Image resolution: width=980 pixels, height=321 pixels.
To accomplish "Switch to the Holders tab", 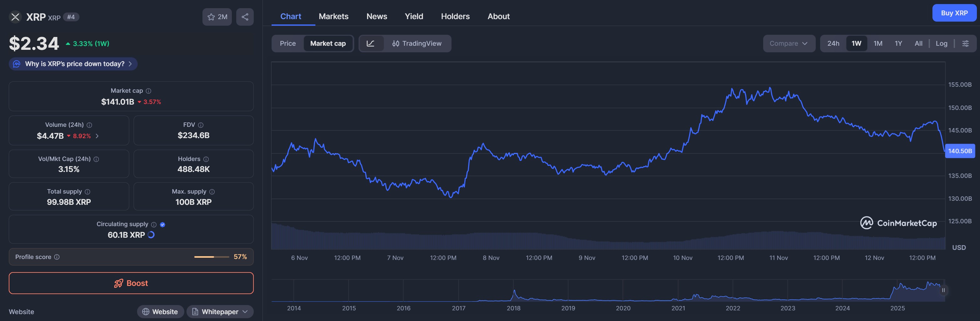I will click(x=455, y=16).
